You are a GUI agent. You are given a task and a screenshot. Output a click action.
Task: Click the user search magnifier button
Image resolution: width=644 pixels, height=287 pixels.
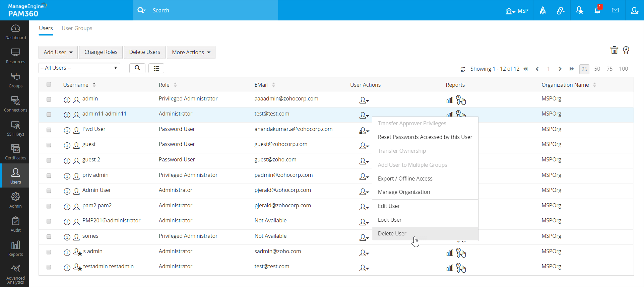tap(137, 68)
